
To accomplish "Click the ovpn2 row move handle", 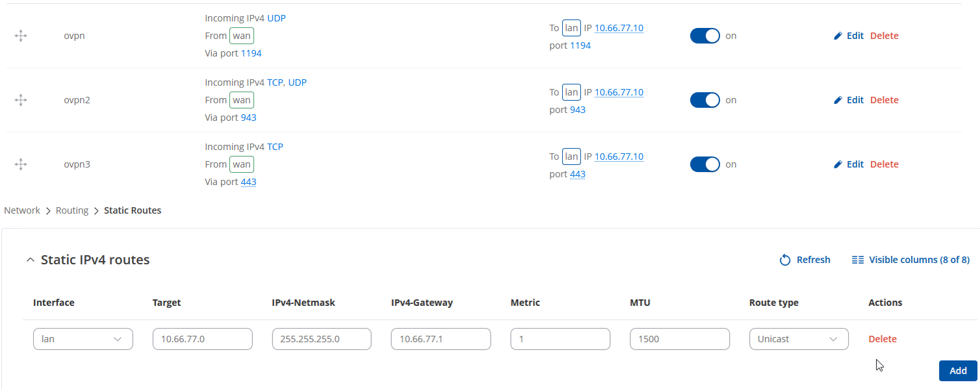I will pos(21,100).
